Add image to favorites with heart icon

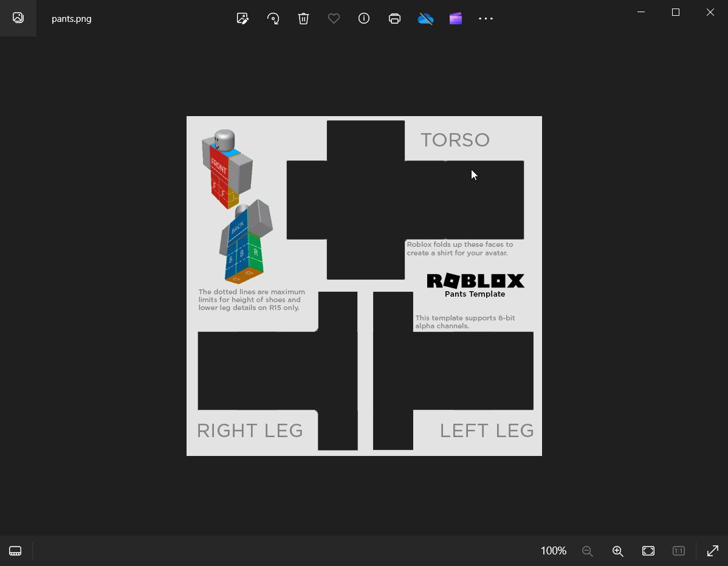point(334,19)
